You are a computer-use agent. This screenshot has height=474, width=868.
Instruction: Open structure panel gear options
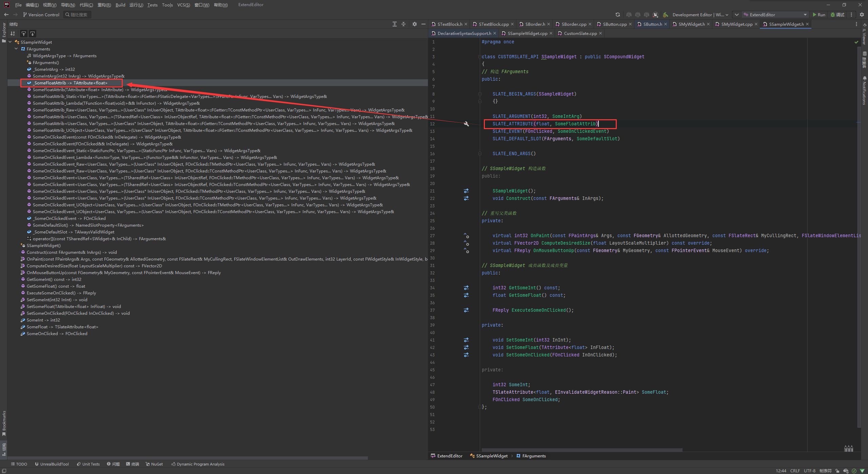[414, 24]
